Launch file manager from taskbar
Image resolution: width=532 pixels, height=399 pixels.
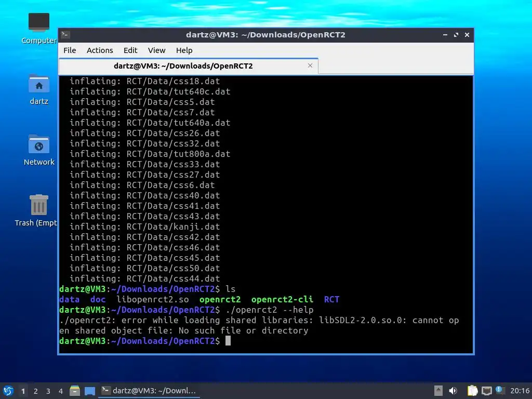point(75,391)
